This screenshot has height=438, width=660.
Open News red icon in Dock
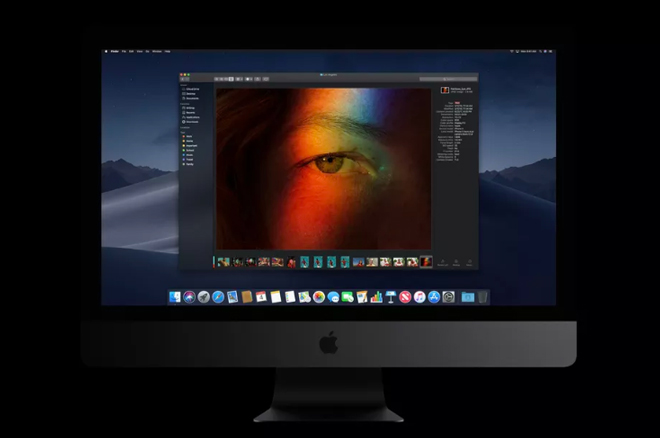tap(405, 297)
